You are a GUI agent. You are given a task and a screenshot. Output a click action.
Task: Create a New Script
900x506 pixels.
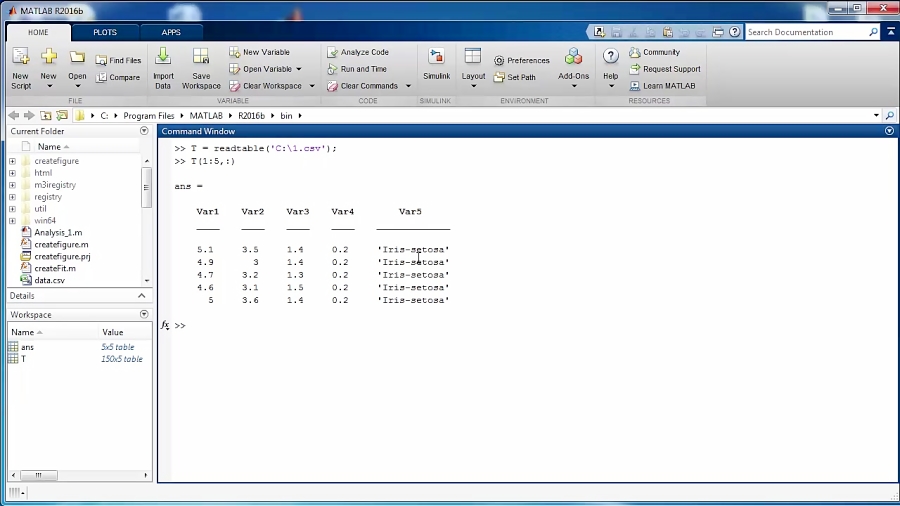[21, 69]
